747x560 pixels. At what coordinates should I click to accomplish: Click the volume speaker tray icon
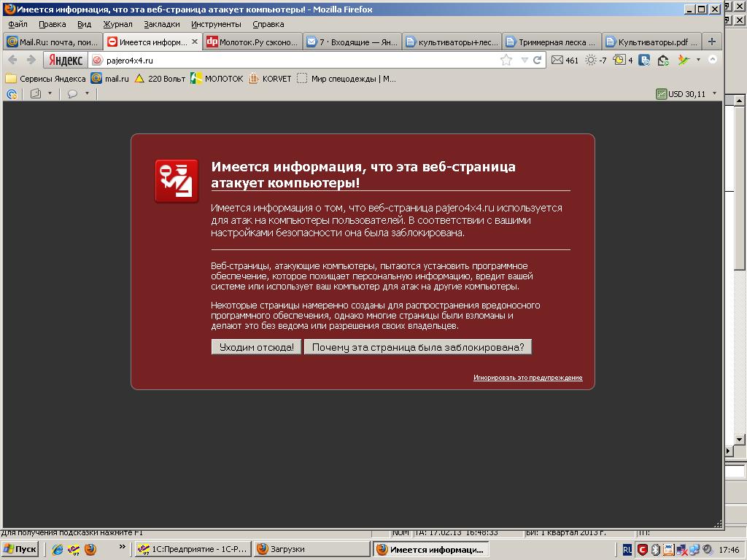point(708,550)
